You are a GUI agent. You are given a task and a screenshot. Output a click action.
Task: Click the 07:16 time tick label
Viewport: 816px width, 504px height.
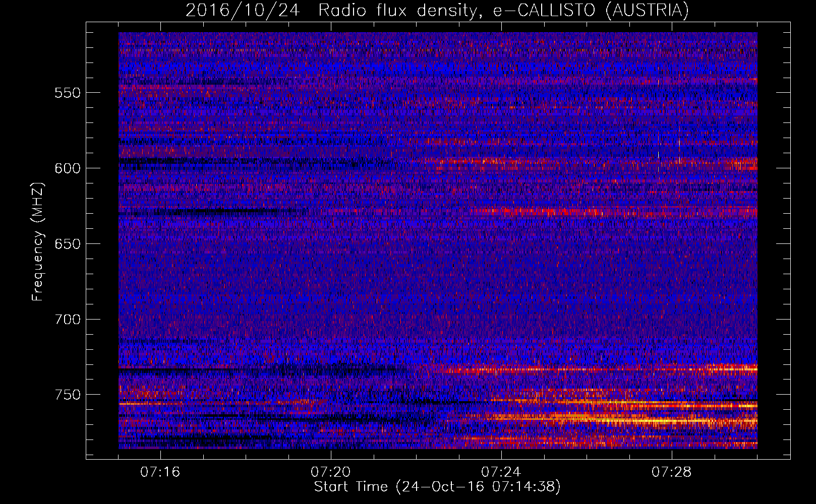pyautogui.click(x=160, y=472)
